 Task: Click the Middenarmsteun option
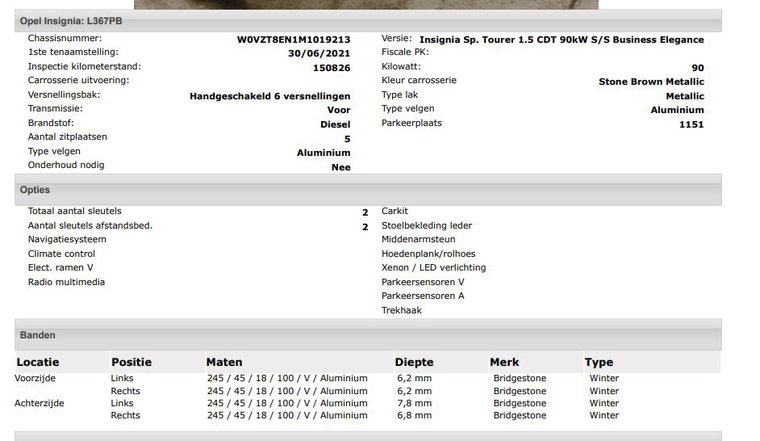pyautogui.click(x=418, y=239)
